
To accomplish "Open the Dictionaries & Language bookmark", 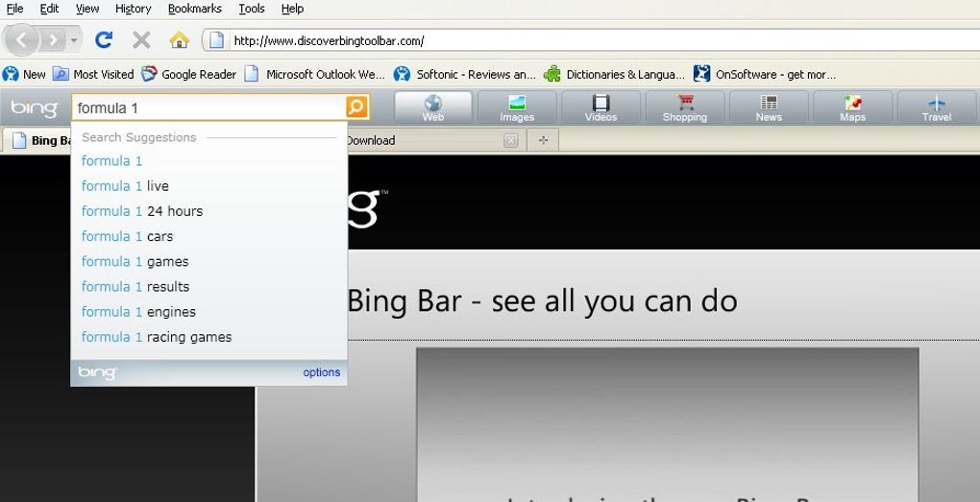I will pos(614,74).
